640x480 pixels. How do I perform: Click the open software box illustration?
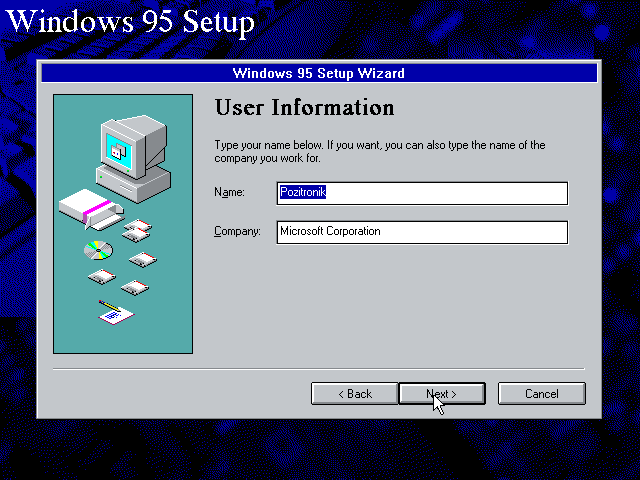(x=91, y=209)
